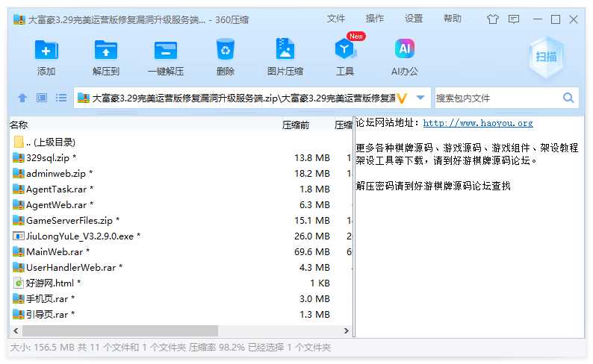Viewport: 593px width, 364px height.
Task: Select the 手机页.rar file
Action: [x=181, y=299]
